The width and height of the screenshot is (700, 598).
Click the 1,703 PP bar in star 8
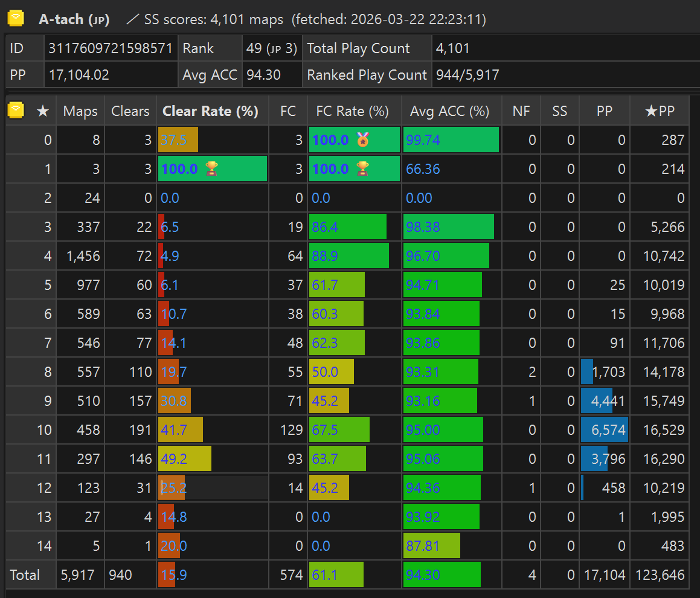click(587, 371)
